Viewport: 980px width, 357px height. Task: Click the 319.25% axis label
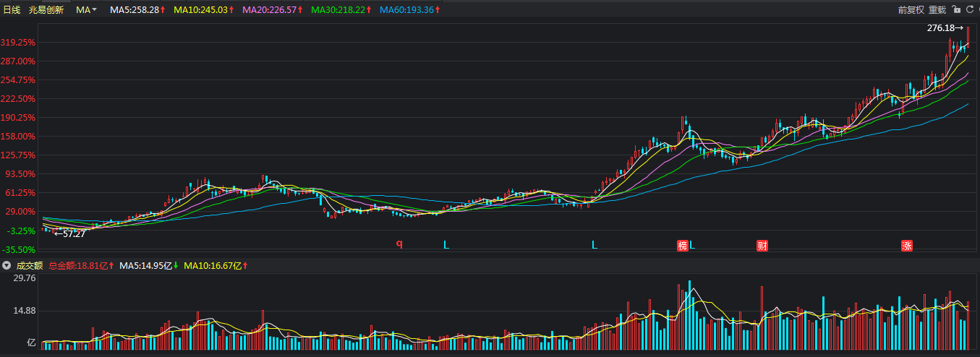click(x=18, y=43)
